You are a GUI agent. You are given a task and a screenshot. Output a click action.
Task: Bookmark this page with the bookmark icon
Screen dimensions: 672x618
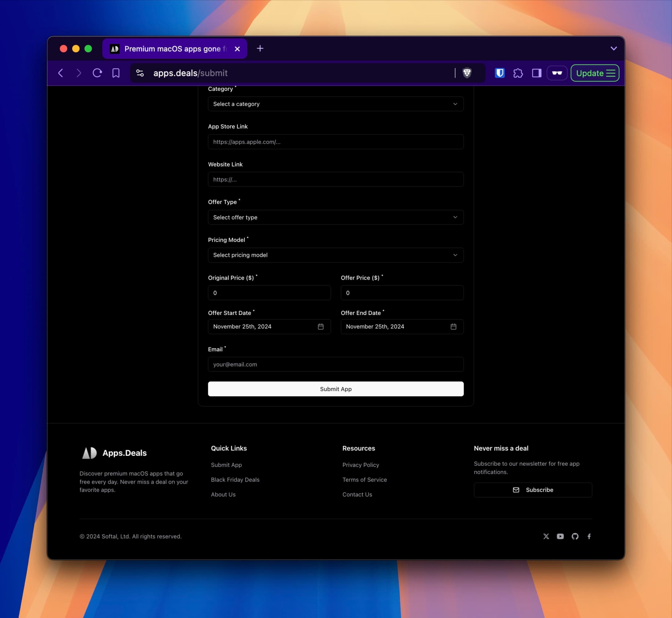tap(116, 73)
